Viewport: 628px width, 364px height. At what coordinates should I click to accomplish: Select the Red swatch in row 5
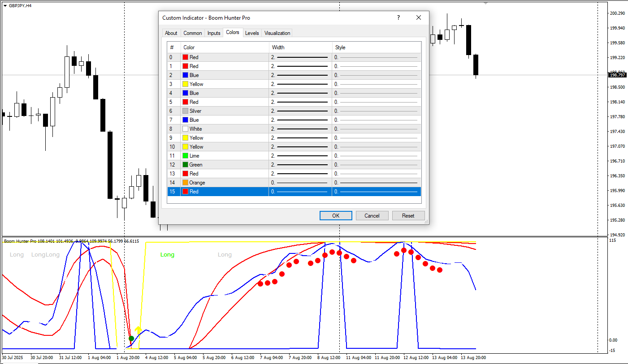(185, 102)
